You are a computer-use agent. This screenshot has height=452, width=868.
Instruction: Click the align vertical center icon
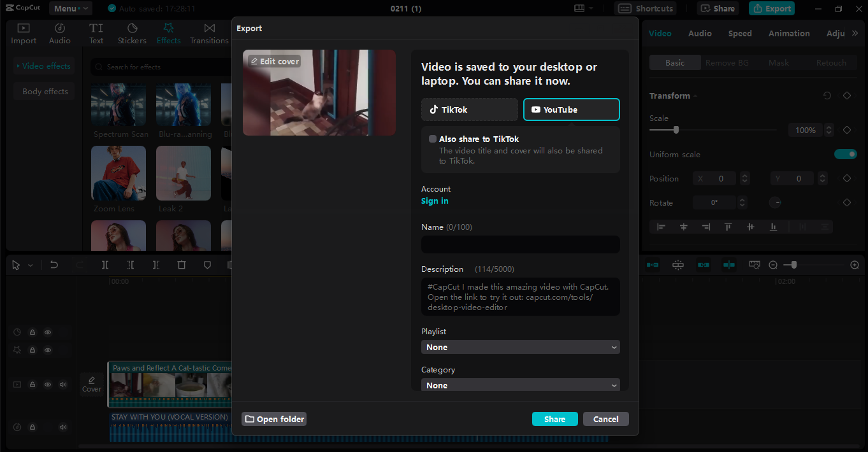(750, 227)
